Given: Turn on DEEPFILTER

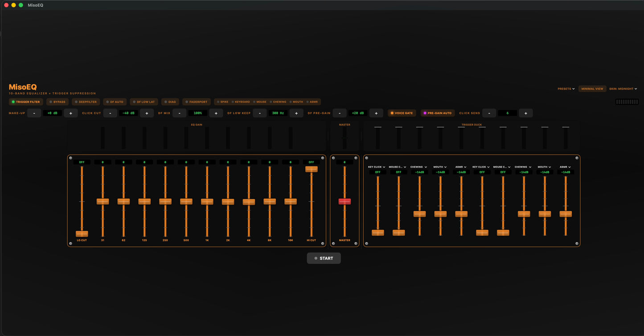Looking at the screenshot, I should (x=86, y=102).
